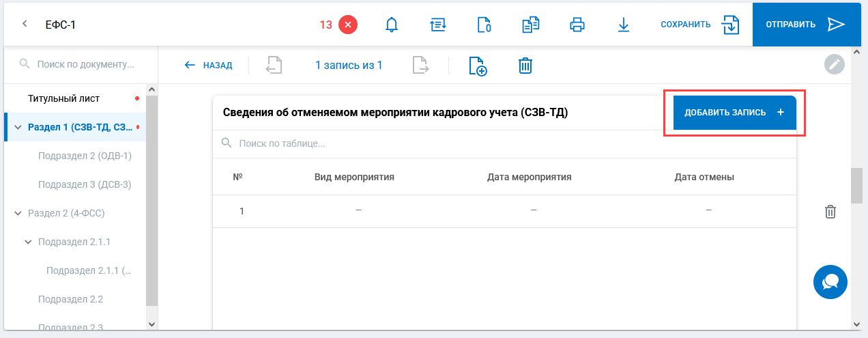Click the download arrow icon
The image size is (868, 338).
[623, 25]
